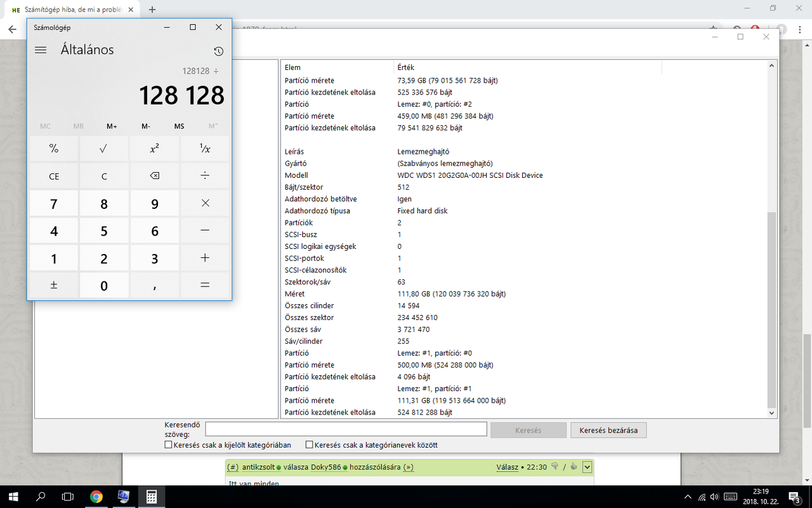Enable 'Keresés csak a kijelölt kategóriában' checkbox
This screenshot has height=508, width=812.
(x=168, y=445)
